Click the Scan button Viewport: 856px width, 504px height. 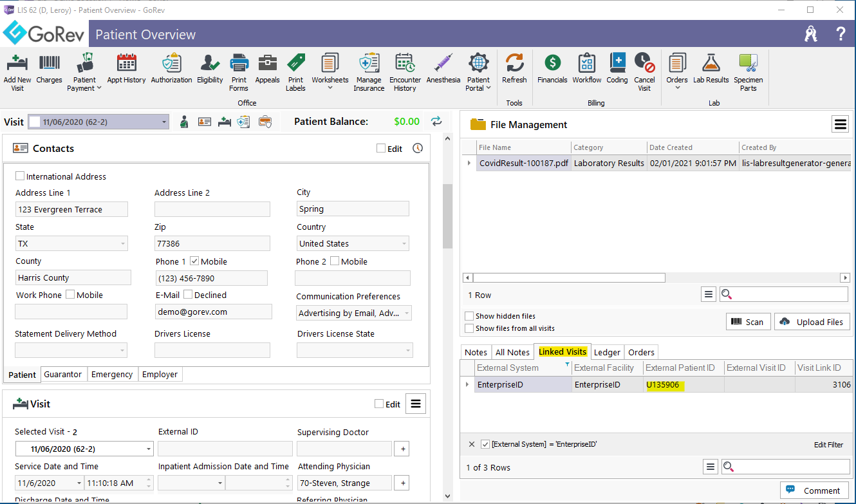[x=748, y=322]
